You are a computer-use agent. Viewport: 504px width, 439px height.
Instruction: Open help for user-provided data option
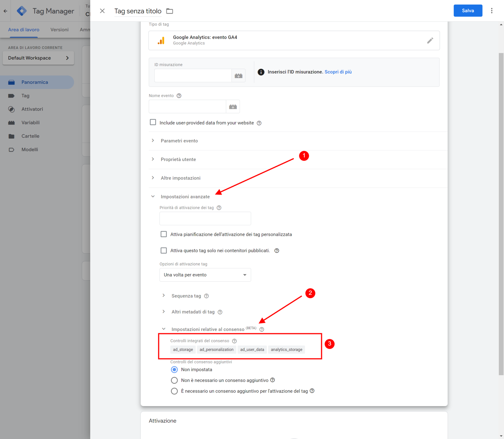(x=259, y=123)
